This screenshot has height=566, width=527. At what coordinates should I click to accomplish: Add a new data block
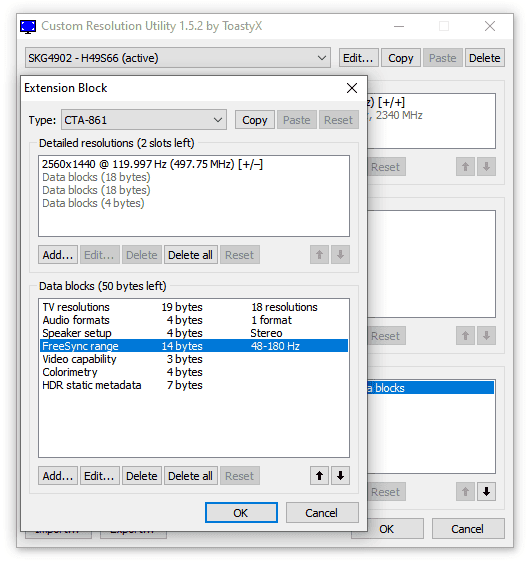[x=58, y=476]
